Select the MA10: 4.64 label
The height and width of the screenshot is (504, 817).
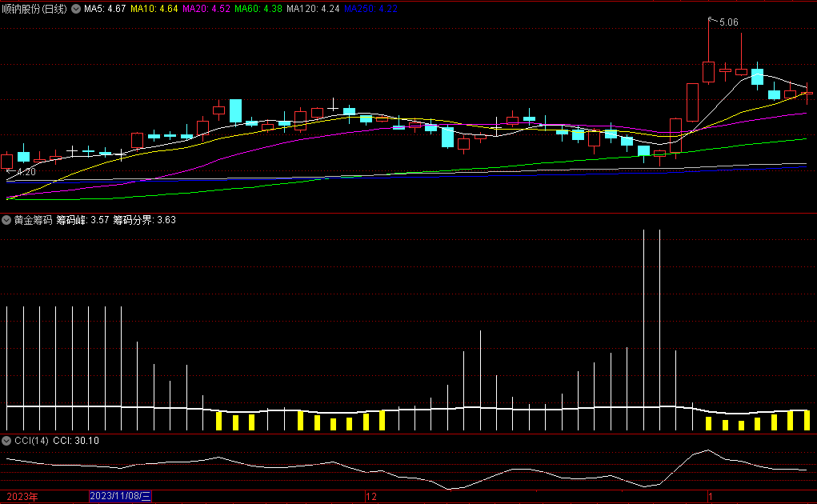click(154, 9)
